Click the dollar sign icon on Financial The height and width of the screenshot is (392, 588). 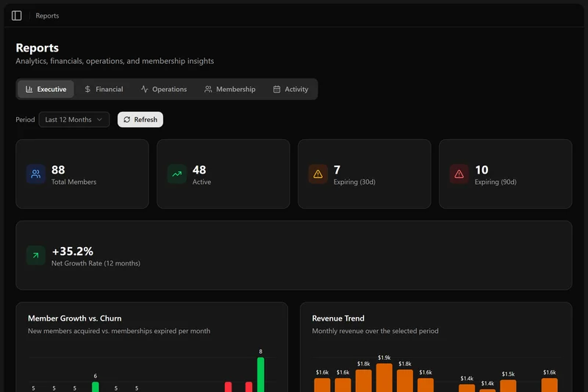[x=87, y=89]
